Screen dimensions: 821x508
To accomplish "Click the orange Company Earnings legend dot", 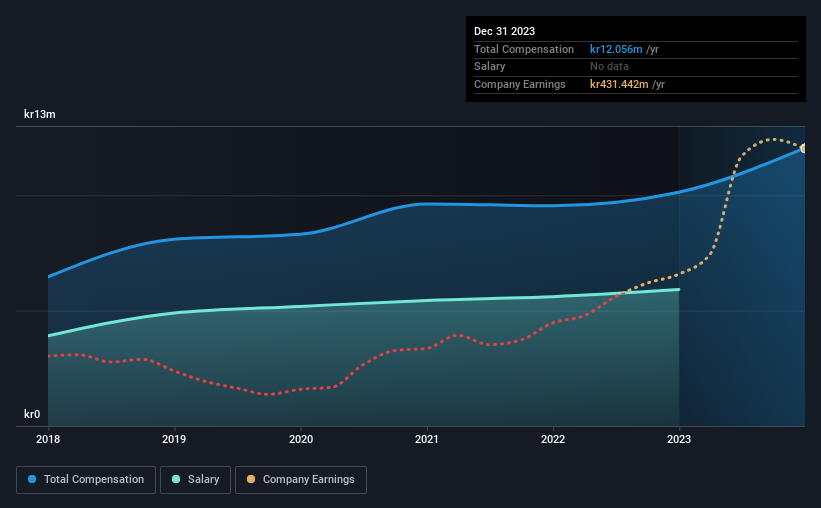I will pos(251,479).
